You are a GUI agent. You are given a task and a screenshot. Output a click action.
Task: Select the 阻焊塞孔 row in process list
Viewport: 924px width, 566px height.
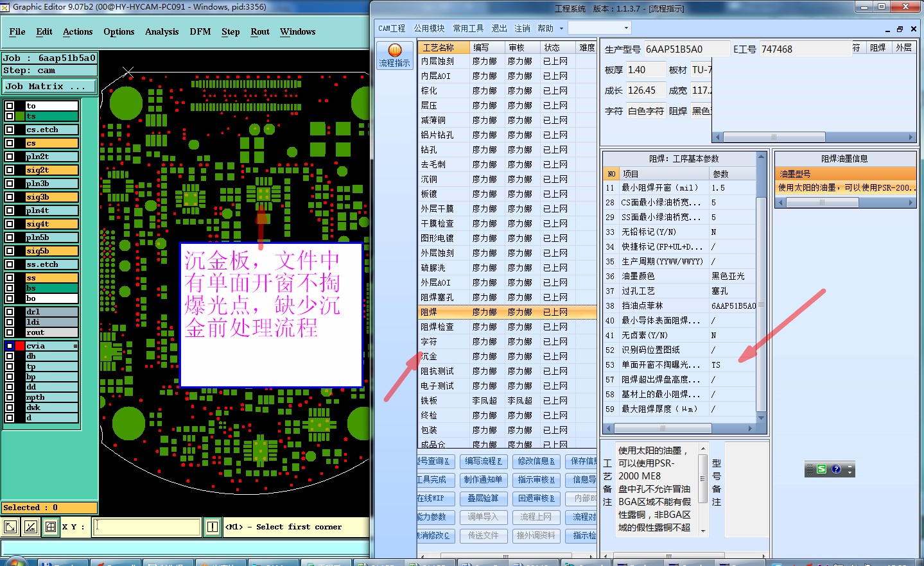[507, 297]
